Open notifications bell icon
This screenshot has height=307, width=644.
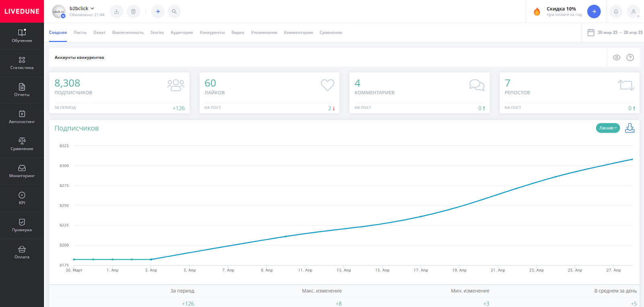click(616, 12)
